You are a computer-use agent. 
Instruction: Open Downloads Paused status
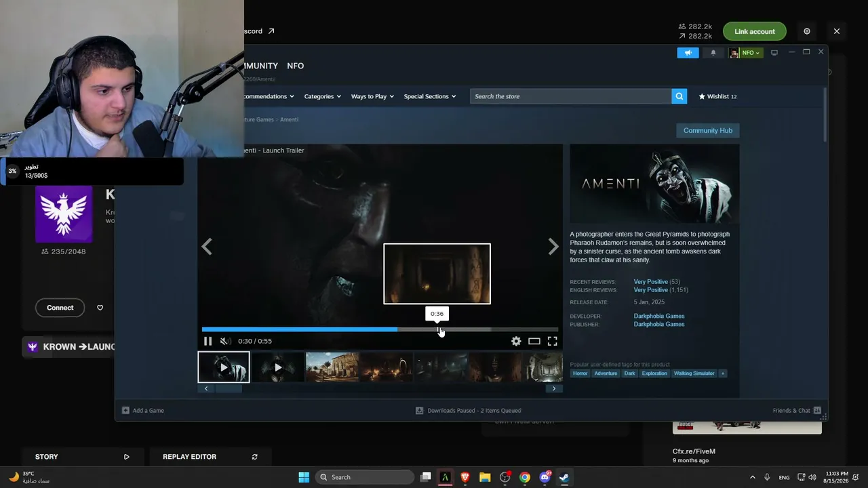tap(468, 410)
